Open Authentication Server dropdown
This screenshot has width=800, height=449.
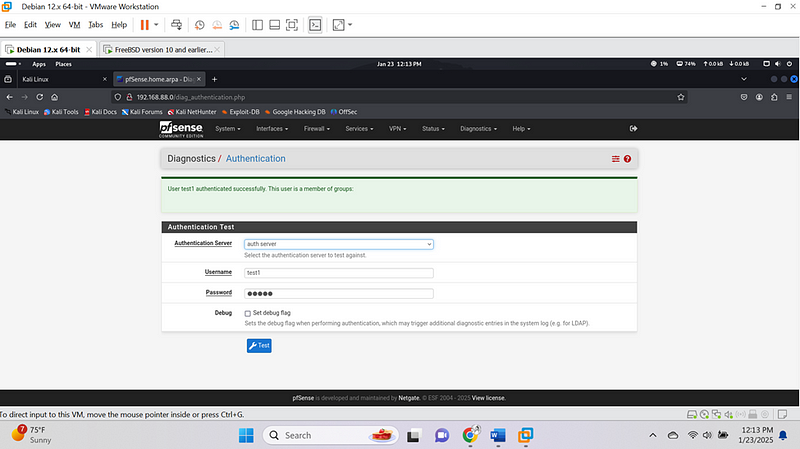pos(339,244)
